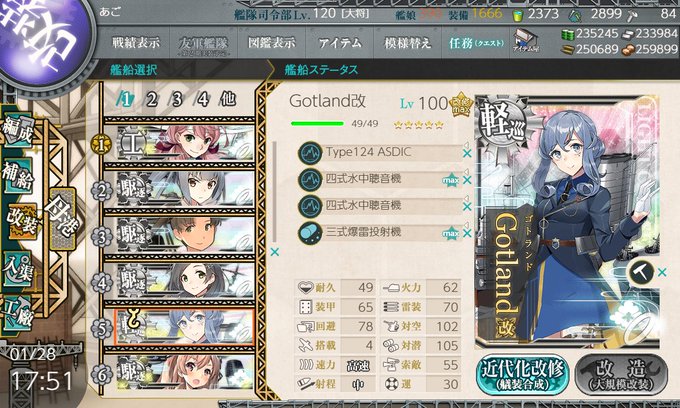Open the 入渠 (docking repair) side icon
This screenshot has width=680, height=408.
18,269
